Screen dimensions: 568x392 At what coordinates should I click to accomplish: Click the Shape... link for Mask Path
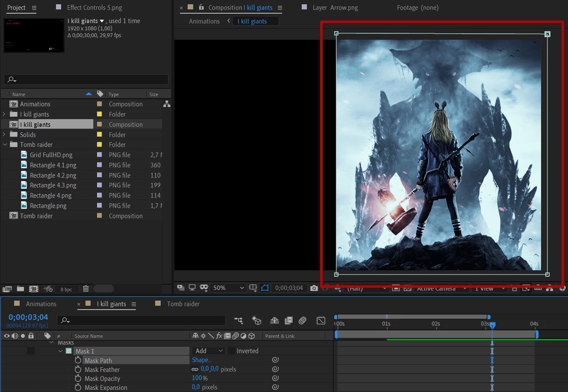click(x=202, y=360)
